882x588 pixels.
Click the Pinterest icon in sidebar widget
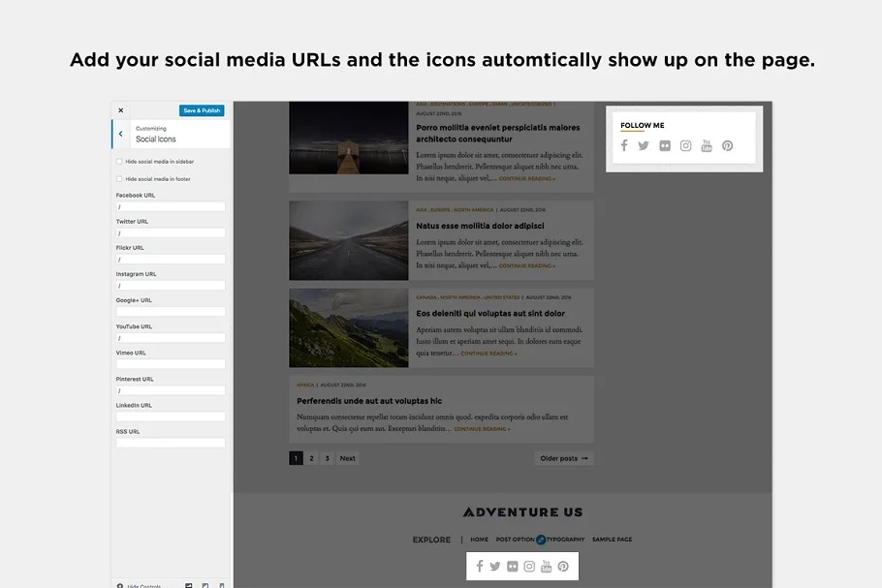click(727, 146)
